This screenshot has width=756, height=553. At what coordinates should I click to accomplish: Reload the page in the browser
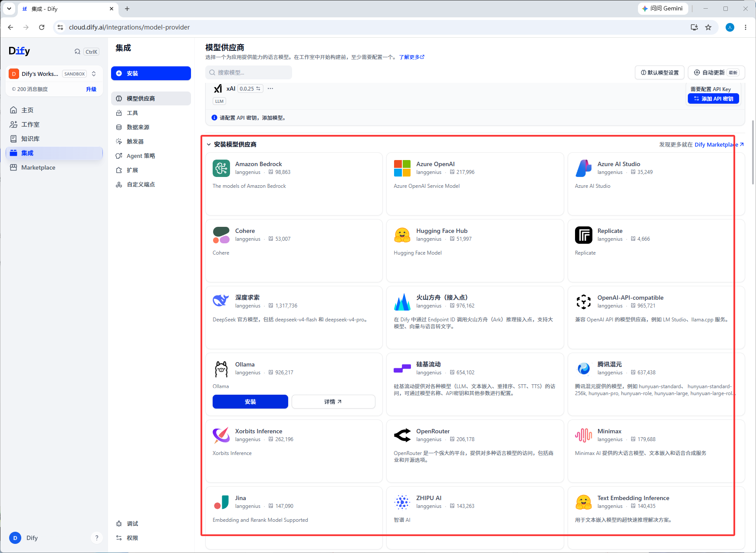pyautogui.click(x=42, y=27)
